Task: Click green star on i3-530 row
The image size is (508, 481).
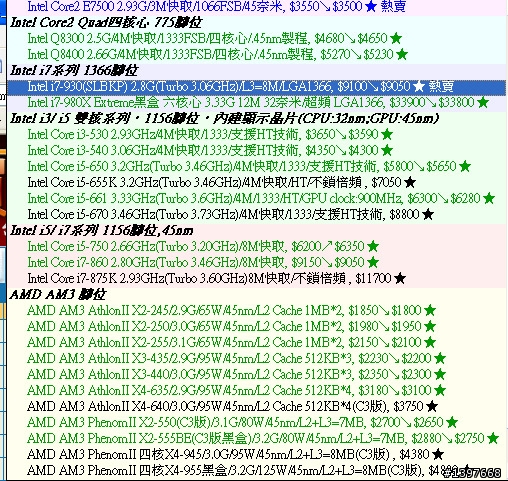Action: click(387, 134)
